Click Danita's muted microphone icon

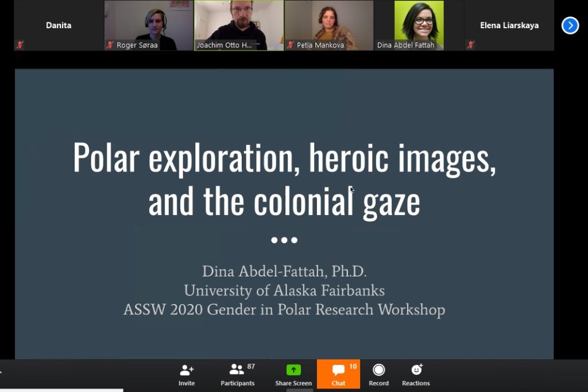(x=21, y=45)
